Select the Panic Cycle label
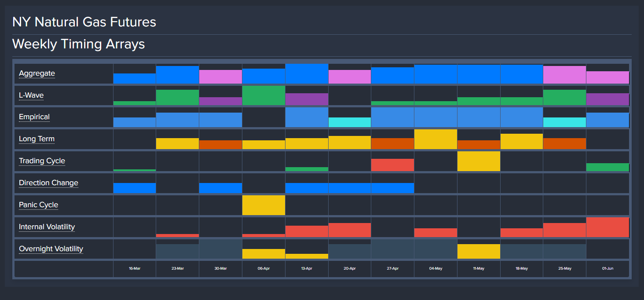This screenshot has height=300, width=644. [x=38, y=205]
